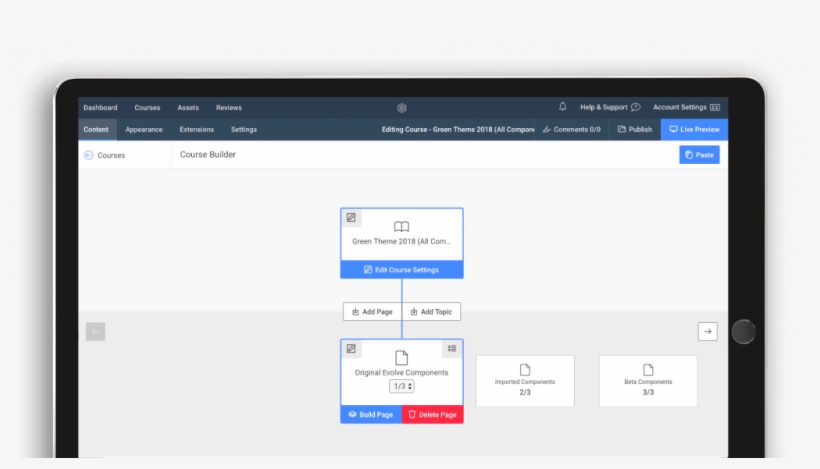Click Edit Course Settings
Viewport: 820px width, 469px height.
pos(402,270)
